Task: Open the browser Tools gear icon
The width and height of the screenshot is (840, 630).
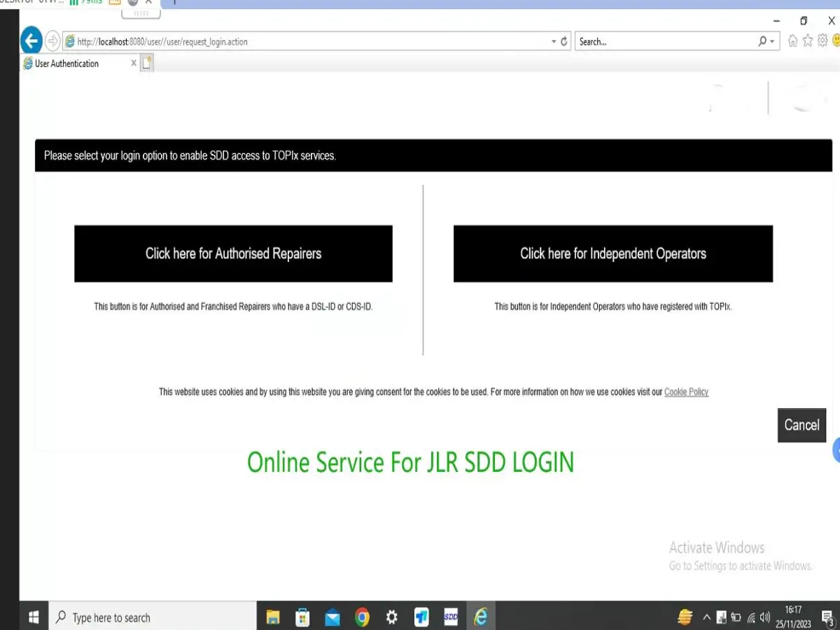Action: 822,41
